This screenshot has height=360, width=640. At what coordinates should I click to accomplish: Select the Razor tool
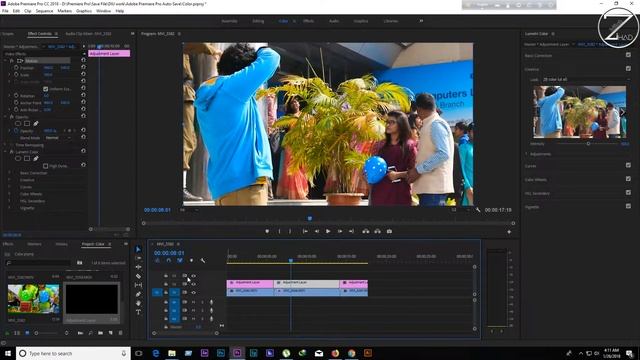tap(138, 276)
